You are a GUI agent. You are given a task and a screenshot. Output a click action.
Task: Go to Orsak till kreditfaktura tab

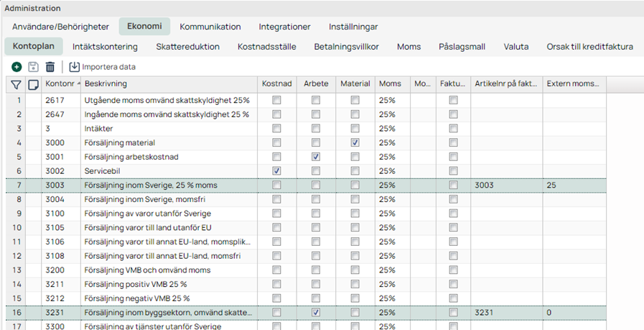tap(589, 47)
